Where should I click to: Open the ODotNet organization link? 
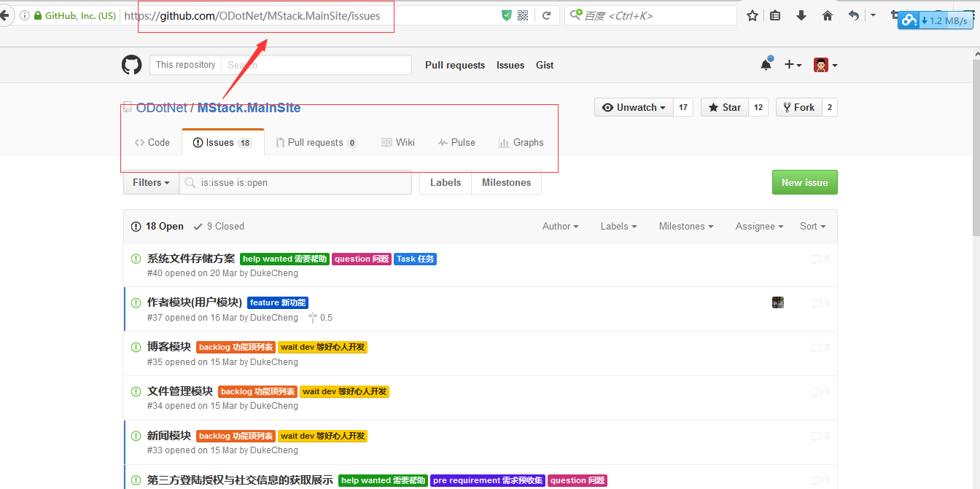pyautogui.click(x=162, y=108)
